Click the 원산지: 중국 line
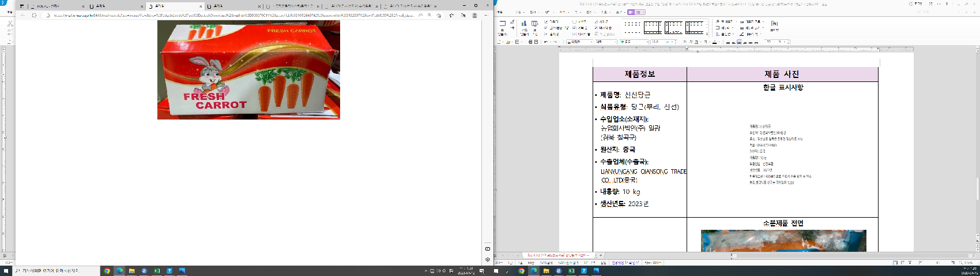The width and height of the screenshot is (980, 276). (x=617, y=150)
